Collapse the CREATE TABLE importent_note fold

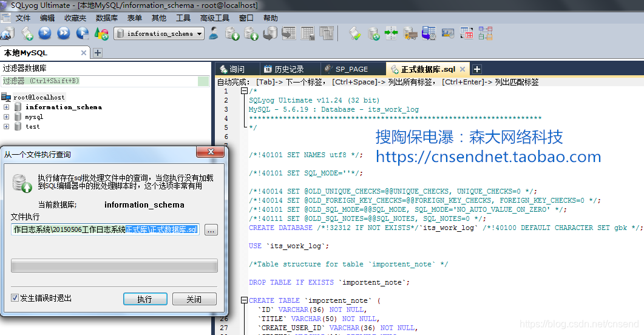pos(244,300)
